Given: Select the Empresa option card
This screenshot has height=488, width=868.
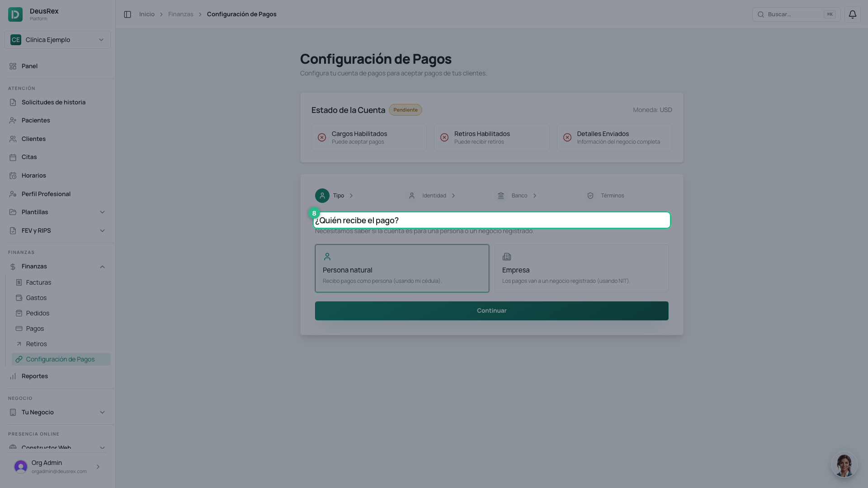Looking at the screenshot, I should click(581, 268).
